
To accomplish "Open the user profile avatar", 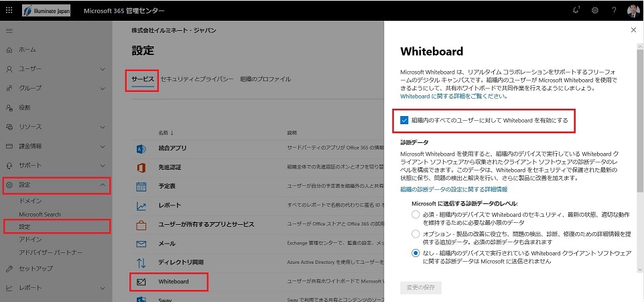I will point(633,11).
